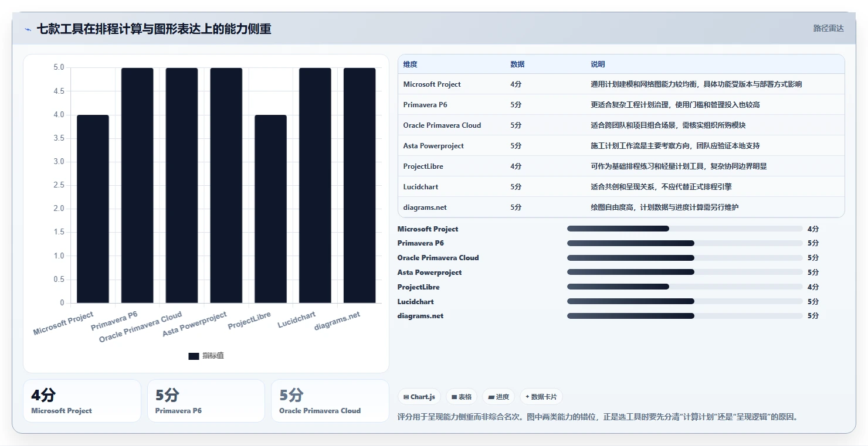Click the Asta Powerproject x-axis label
The height and width of the screenshot is (446, 868).
click(195, 324)
